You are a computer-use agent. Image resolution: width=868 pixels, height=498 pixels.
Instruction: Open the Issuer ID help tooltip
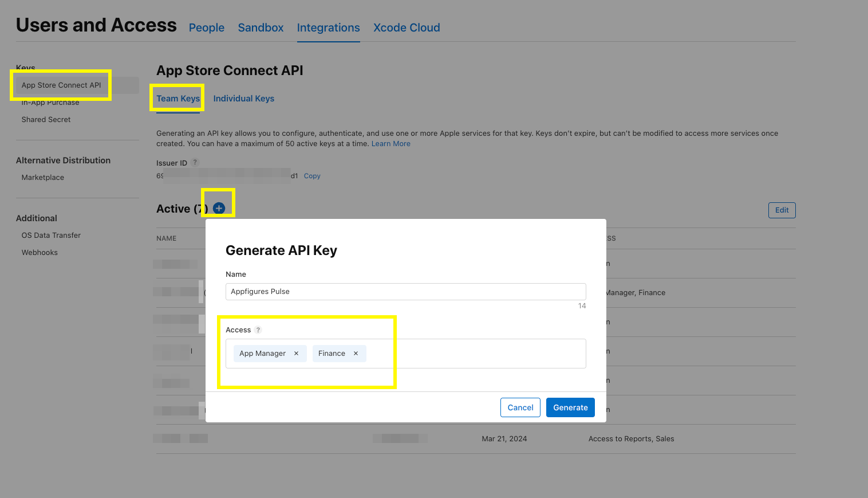(x=195, y=162)
